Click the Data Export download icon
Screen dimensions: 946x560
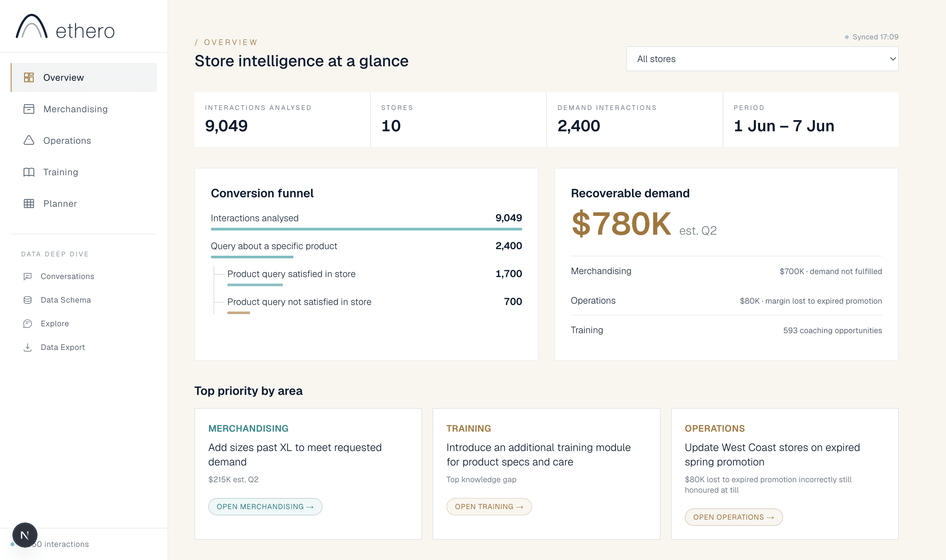(x=28, y=347)
